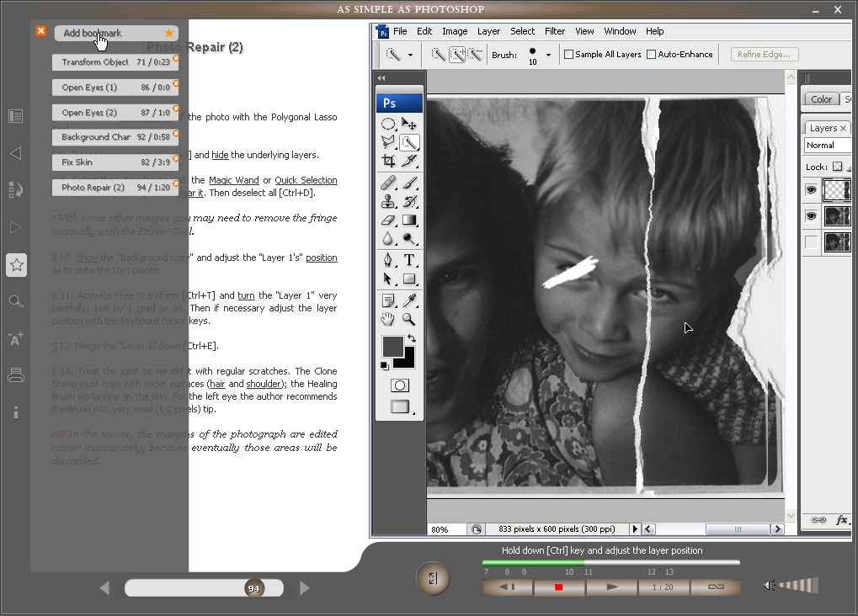
Task: Hide the top layer eye icon
Action: pyautogui.click(x=812, y=190)
